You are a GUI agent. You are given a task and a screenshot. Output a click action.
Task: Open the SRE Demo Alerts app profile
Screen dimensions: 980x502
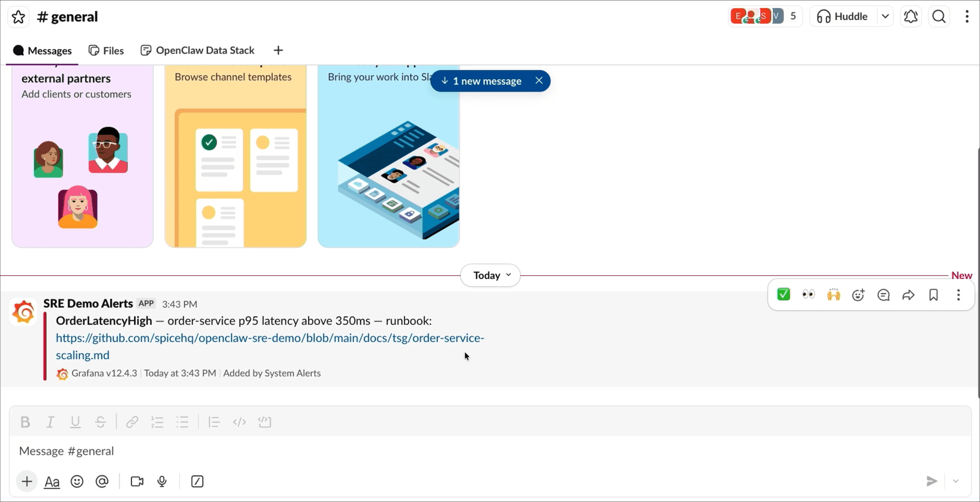88,303
